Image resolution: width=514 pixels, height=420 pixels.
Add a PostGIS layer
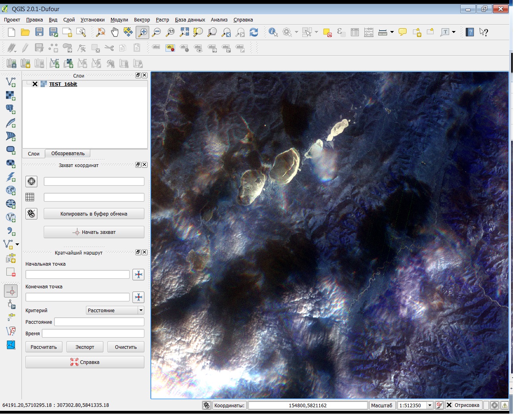pyautogui.click(x=10, y=109)
